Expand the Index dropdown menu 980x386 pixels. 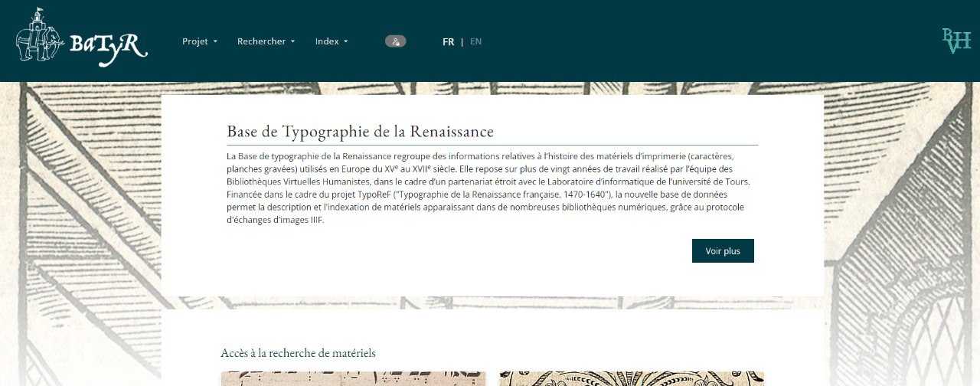click(332, 41)
